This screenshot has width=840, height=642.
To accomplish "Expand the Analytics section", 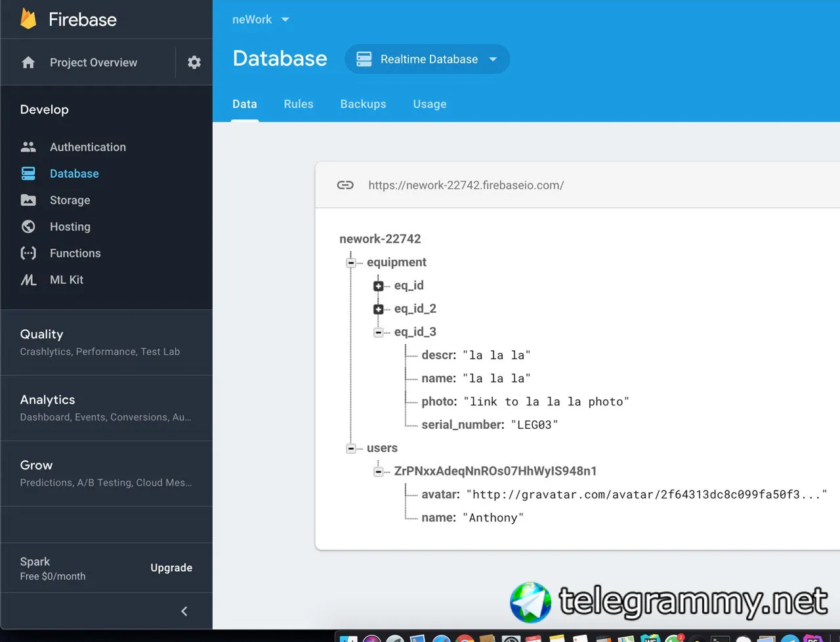I will 106,408.
